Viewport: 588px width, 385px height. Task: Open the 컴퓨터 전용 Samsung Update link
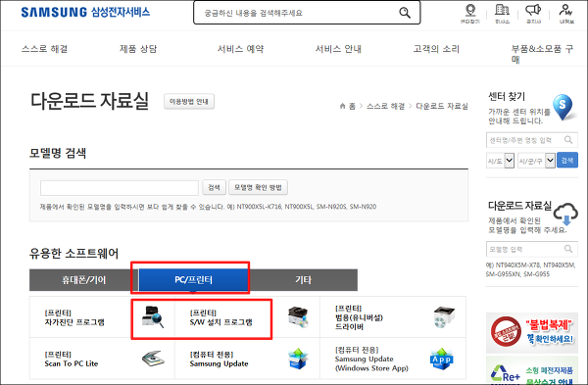[219, 360]
